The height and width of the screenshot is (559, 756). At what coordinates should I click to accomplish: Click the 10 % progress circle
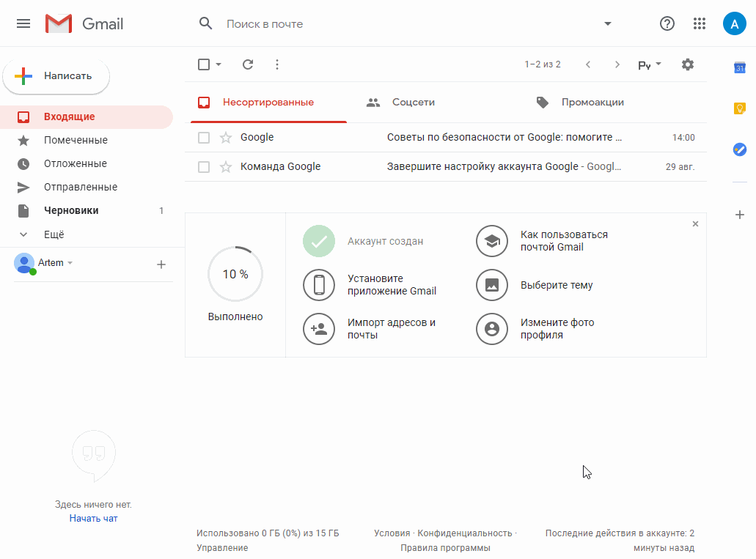pyautogui.click(x=235, y=274)
